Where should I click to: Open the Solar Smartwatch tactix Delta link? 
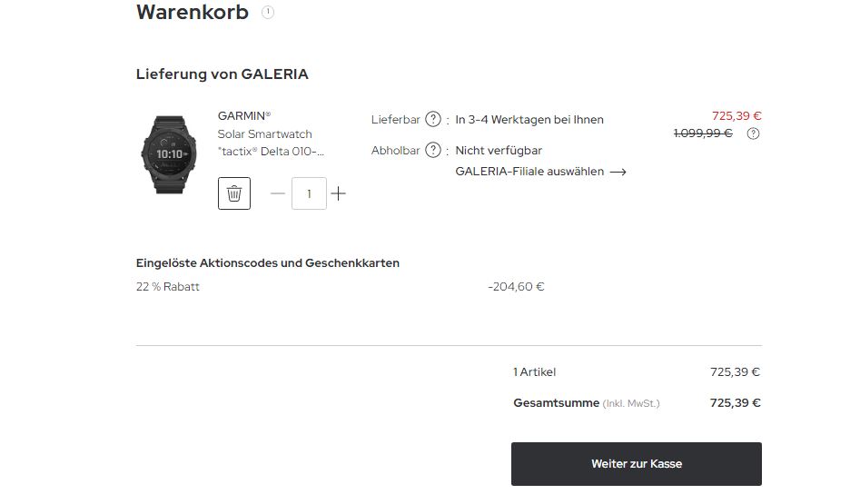(271, 143)
